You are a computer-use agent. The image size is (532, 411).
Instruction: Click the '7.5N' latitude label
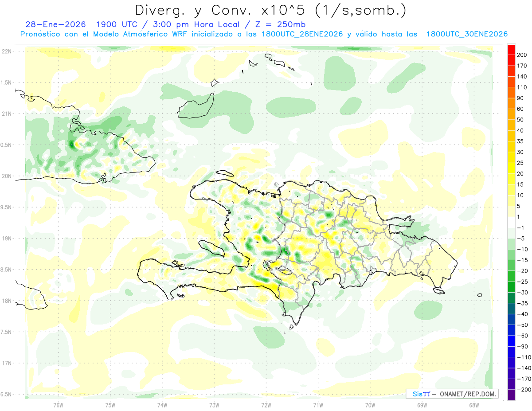[x=7, y=332]
